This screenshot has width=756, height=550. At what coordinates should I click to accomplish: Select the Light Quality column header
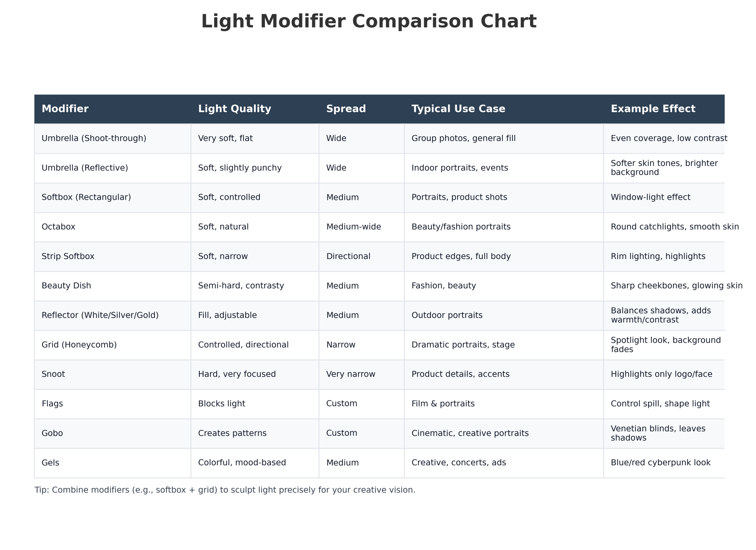[234, 109]
